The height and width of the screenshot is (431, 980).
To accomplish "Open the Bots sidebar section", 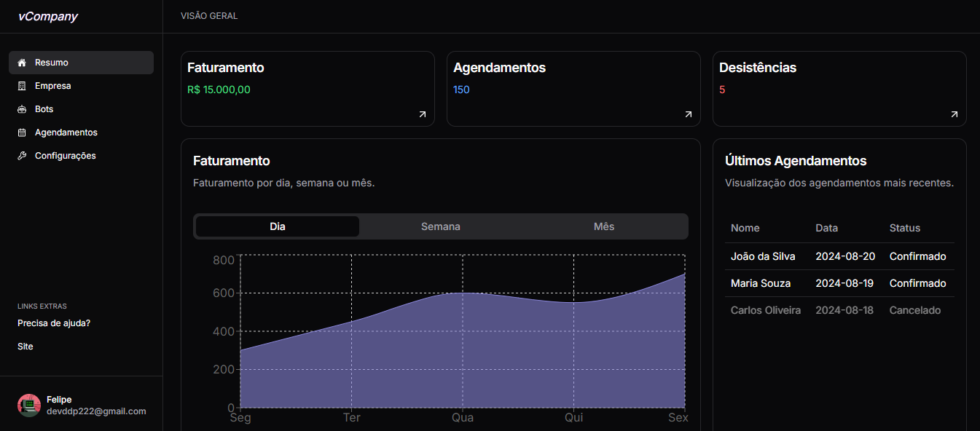I will pyautogui.click(x=81, y=109).
